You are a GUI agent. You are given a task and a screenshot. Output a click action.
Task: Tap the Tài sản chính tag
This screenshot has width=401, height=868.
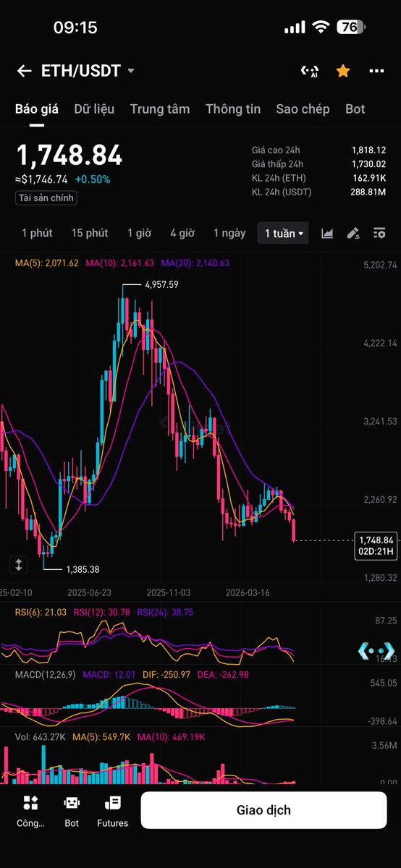[x=46, y=197]
